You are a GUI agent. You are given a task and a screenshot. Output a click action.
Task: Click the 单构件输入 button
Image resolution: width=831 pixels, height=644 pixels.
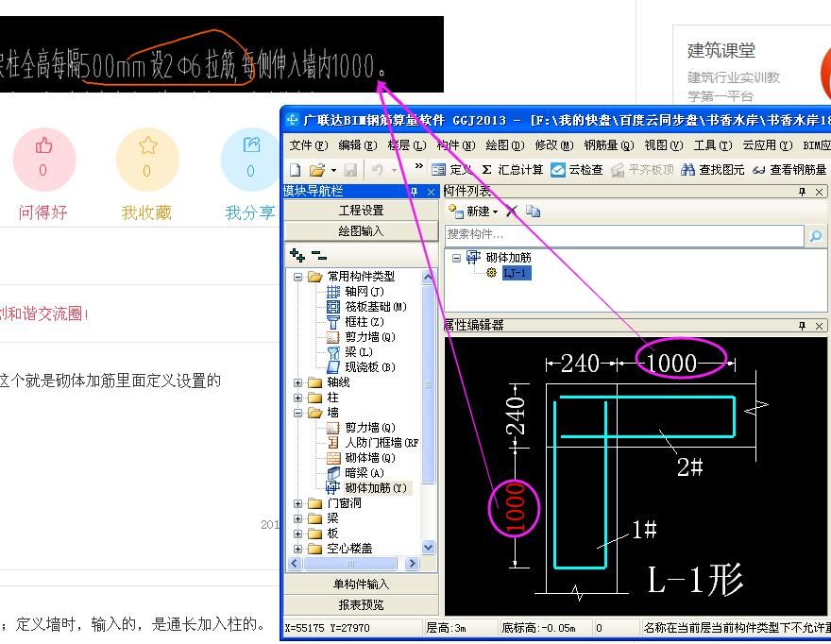coord(360,583)
